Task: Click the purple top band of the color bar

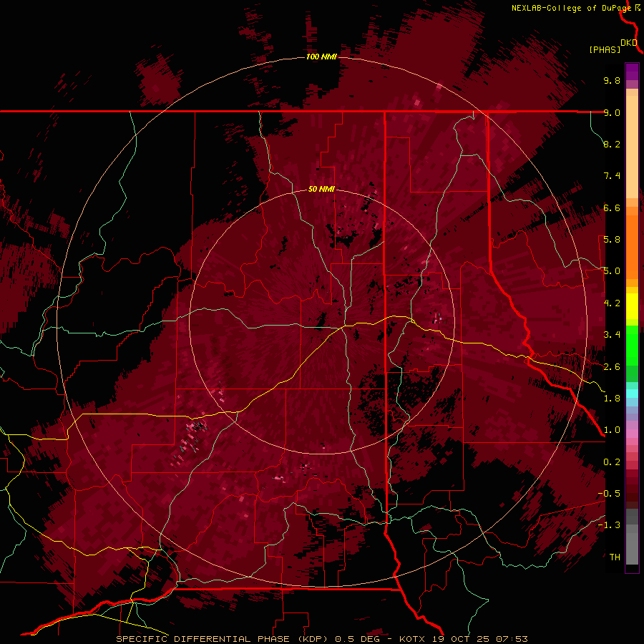Action: click(x=632, y=71)
